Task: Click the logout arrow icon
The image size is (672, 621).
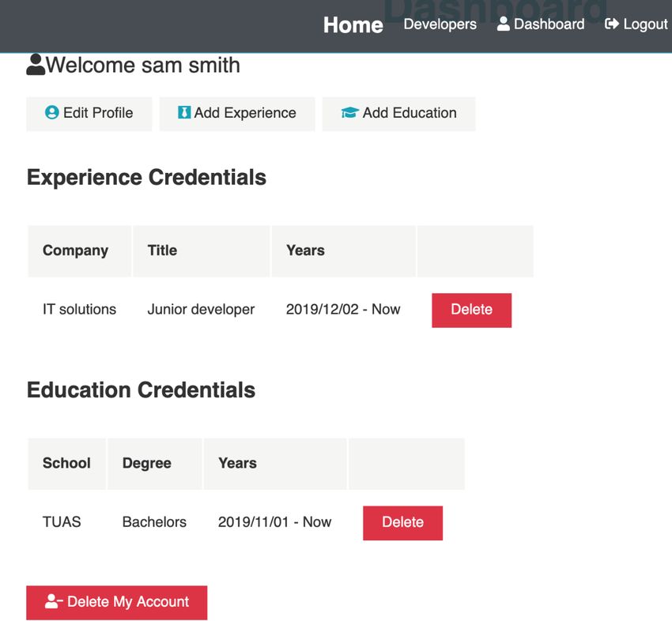Action: pos(612,24)
